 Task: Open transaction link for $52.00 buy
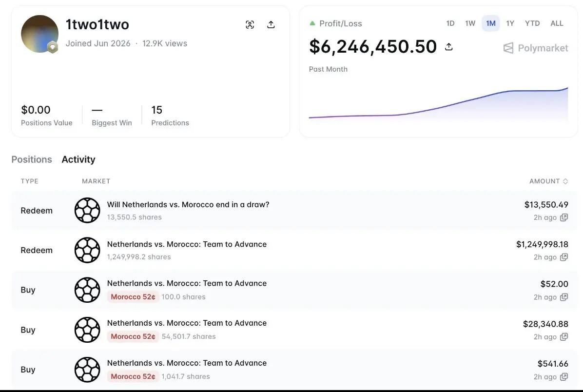564,297
